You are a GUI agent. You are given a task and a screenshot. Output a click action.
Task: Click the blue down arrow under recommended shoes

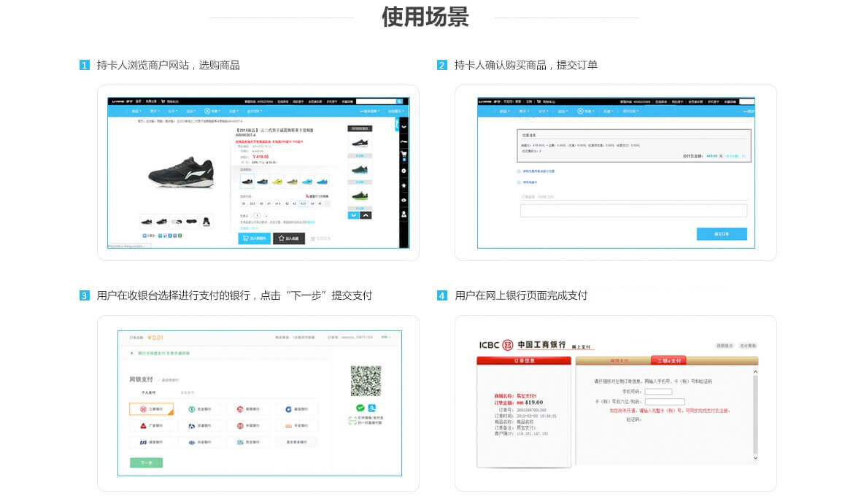pyautogui.click(x=354, y=215)
